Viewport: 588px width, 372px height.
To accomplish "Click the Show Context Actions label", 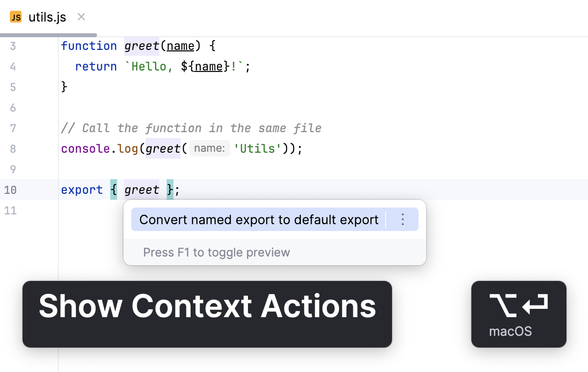I will (x=207, y=306).
